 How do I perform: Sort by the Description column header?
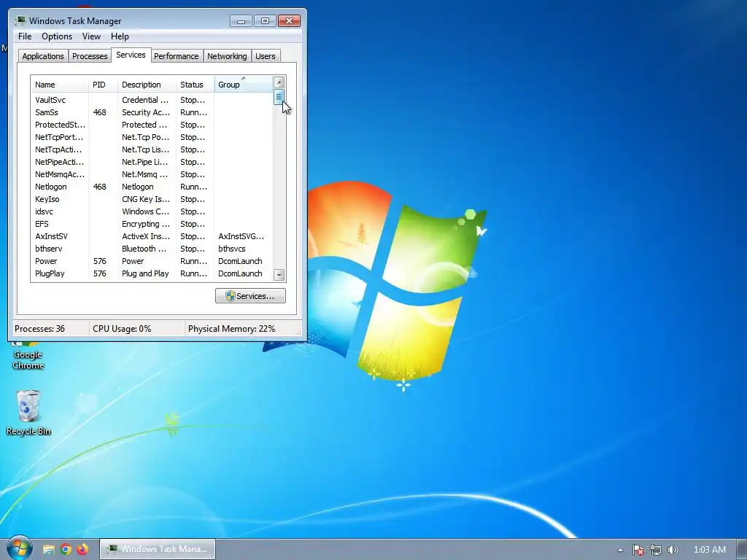tap(147, 85)
